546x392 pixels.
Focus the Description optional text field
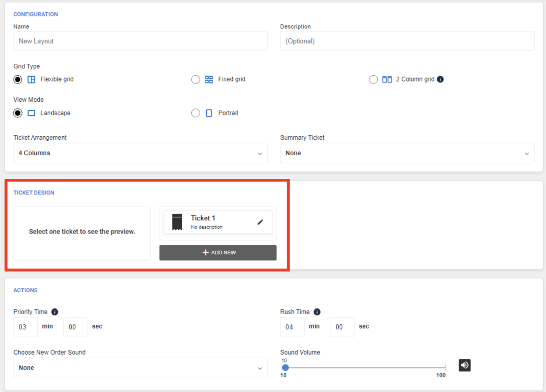point(407,41)
